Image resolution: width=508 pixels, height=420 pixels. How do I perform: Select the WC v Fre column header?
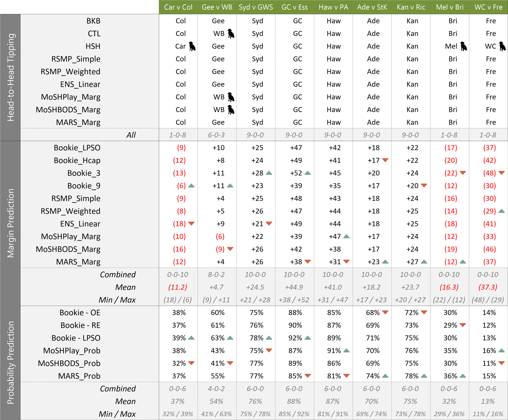pos(488,7)
